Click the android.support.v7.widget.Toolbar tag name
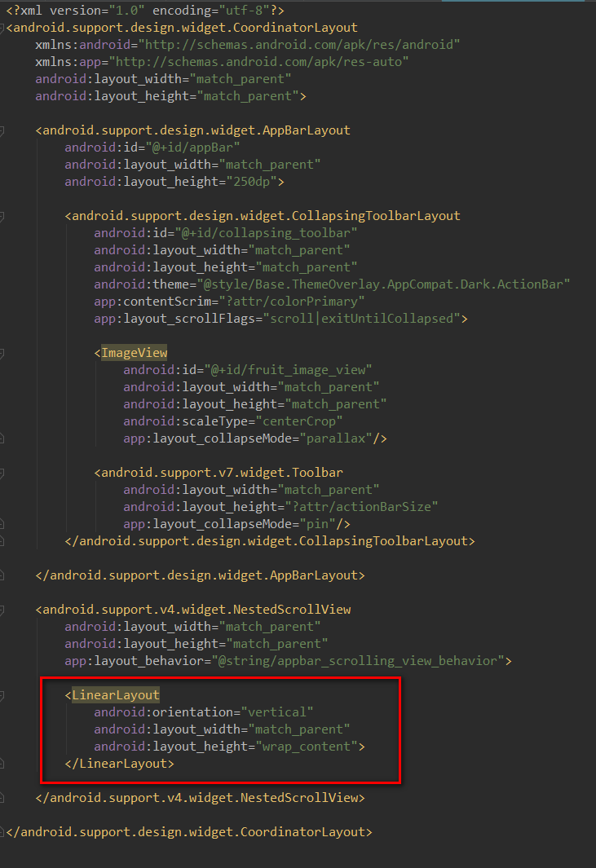This screenshot has width=596, height=868. 222,473
